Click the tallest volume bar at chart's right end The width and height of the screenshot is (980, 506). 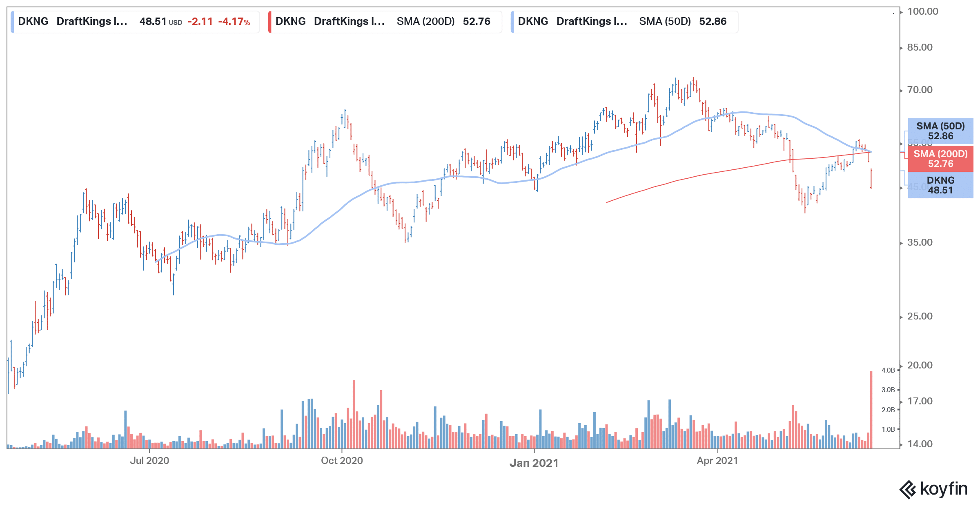pos(871,410)
